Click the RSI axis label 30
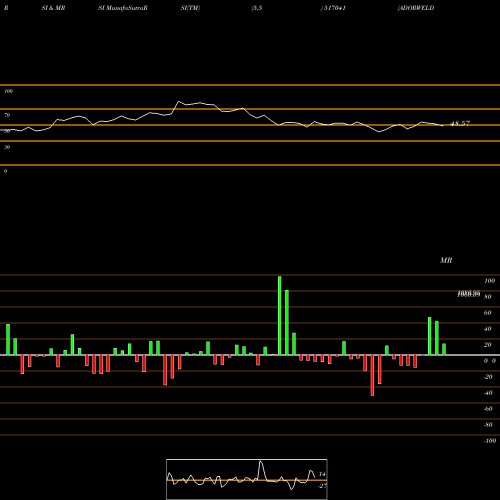500x500 pixels. (x=7, y=147)
